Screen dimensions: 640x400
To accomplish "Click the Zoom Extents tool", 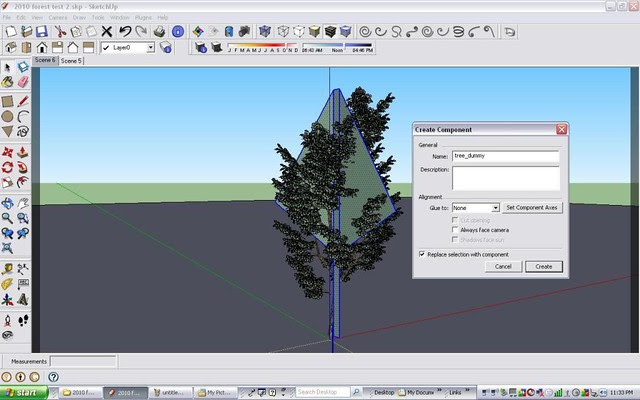I will coord(7,248).
